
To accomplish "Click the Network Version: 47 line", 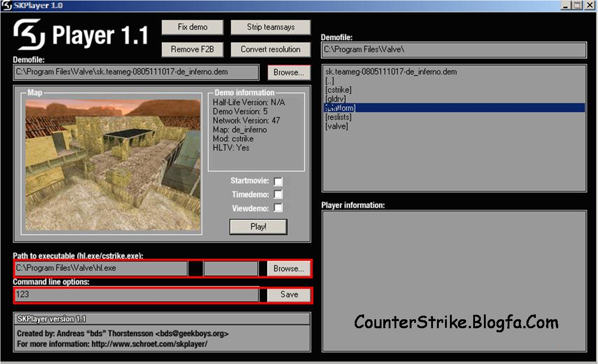I will [x=246, y=120].
